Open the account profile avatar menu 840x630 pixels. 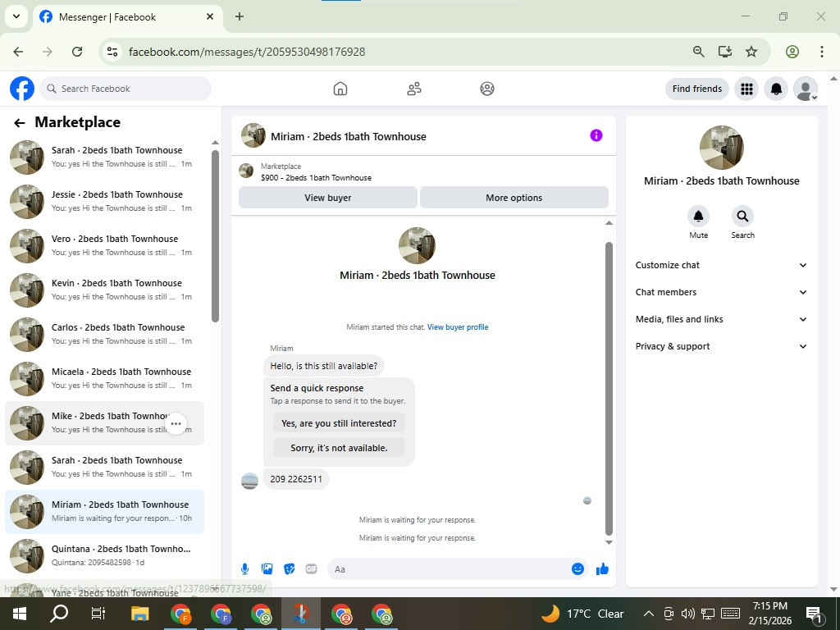(806, 89)
